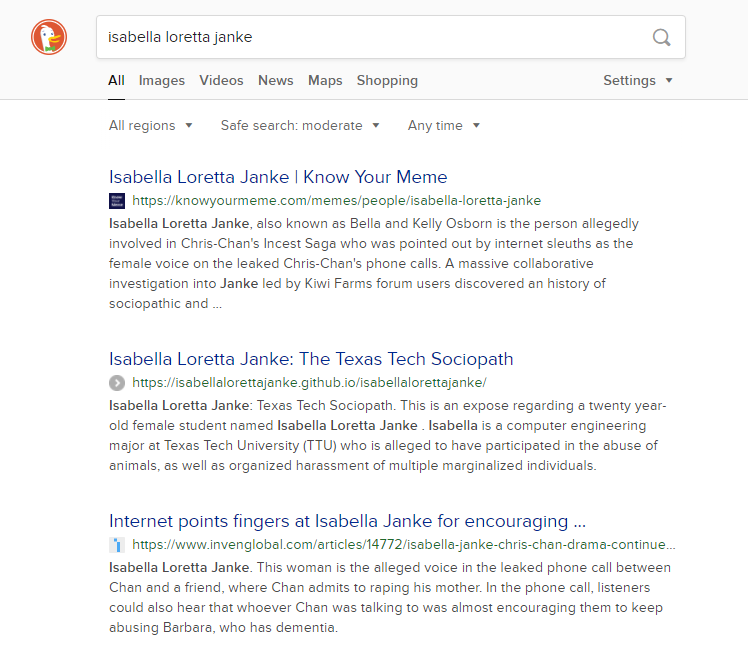
Task: Open the Safe search: moderate dropdown
Action: coord(300,125)
